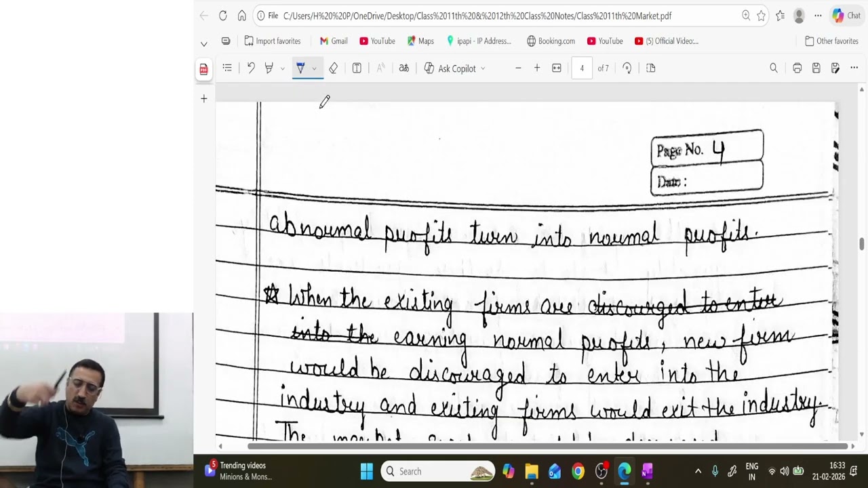Open the Windows Start menu
The width and height of the screenshot is (868, 488).
tap(367, 471)
